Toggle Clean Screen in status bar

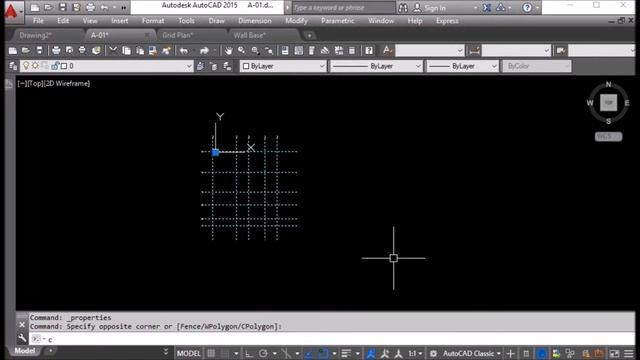pyautogui.click(x=614, y=353)
